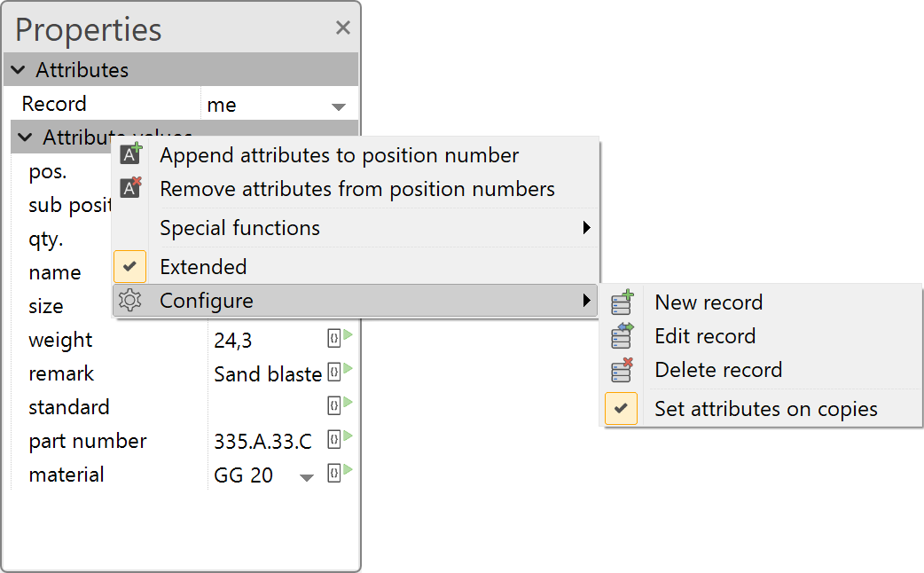Click the Remove attributes A-with-cross icon
The width and height of the screenshot is (924, 573).
point(130,189)
